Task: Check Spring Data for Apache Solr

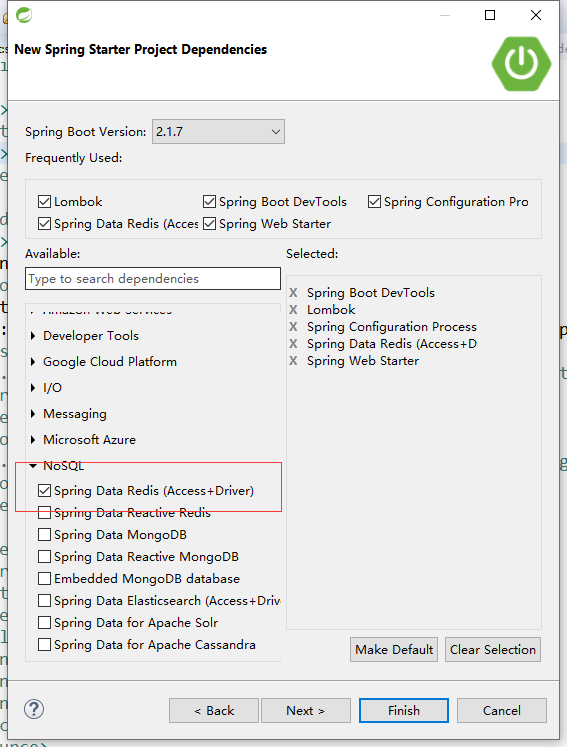Action: tap(44, 622)
